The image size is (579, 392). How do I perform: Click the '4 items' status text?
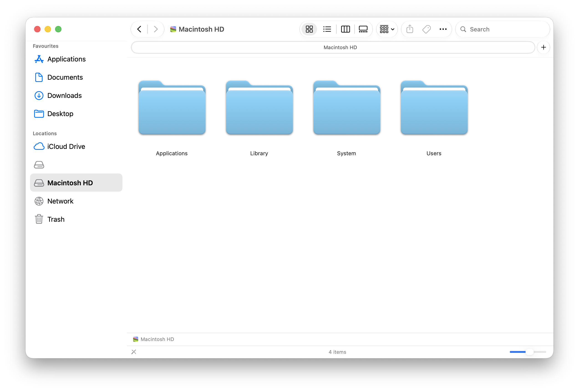[x=337, y=352]
